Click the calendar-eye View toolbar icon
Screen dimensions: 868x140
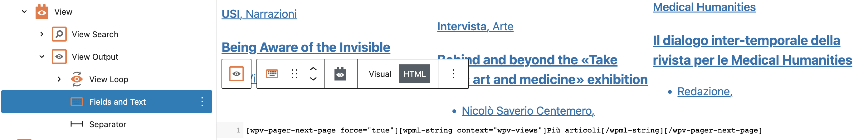coord(340,74)
